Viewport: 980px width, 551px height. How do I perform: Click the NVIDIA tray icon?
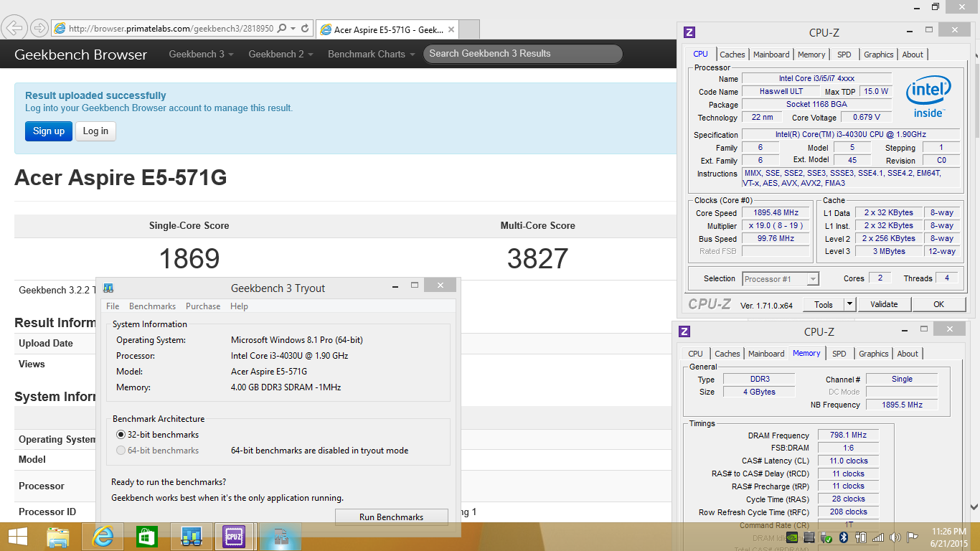[792, 537]
